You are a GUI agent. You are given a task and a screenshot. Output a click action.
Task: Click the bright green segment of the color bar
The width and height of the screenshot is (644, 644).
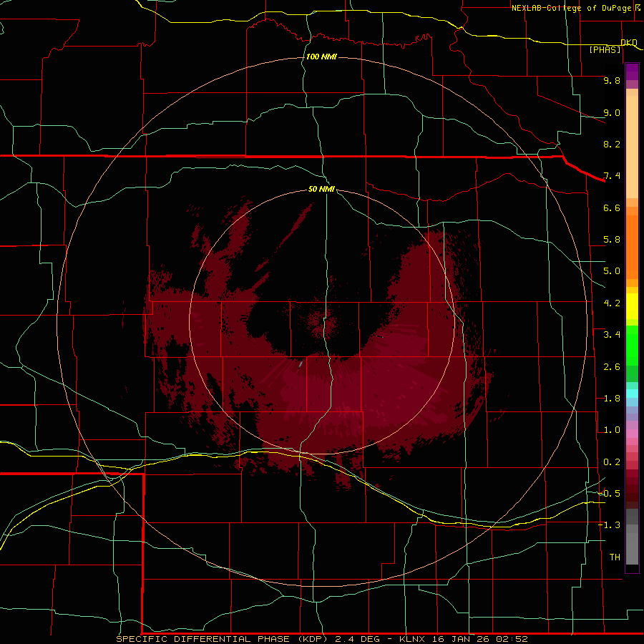pyautogui.click(x=632, y=345)
